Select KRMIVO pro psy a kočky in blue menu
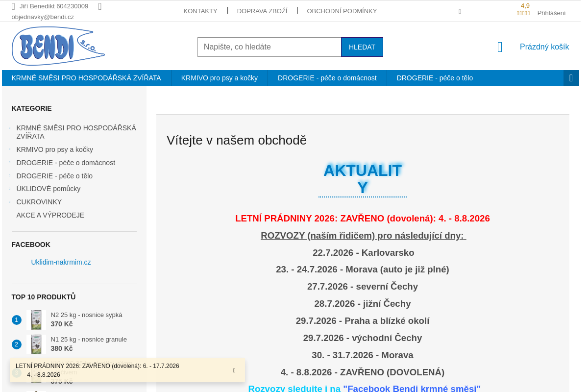588x392 pixels. pos(220,78)
